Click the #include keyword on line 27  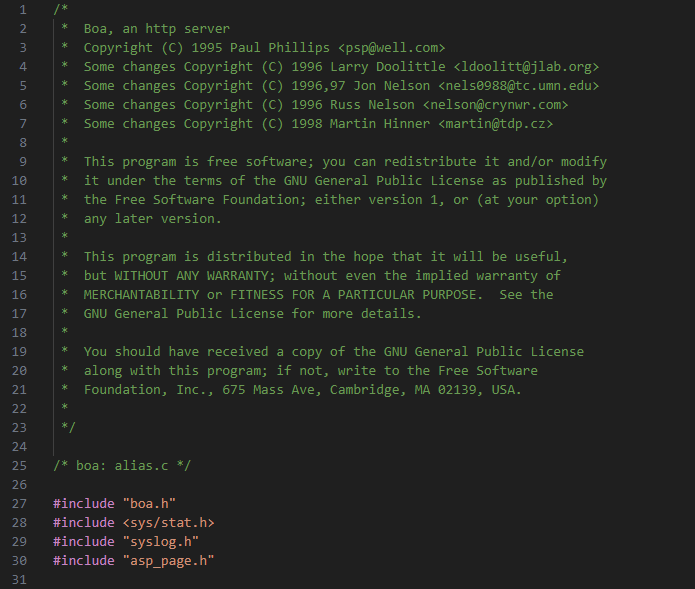tap(84, 504)
